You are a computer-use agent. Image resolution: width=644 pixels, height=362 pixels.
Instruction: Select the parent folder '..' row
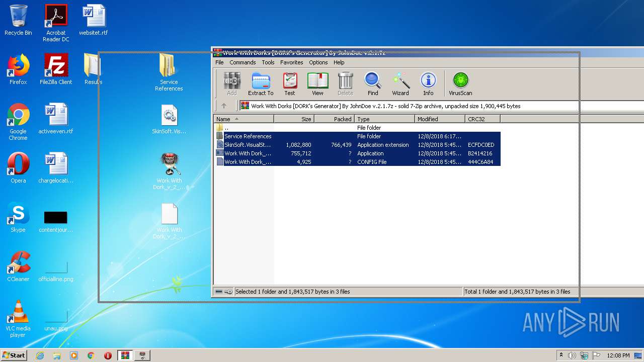(x=357, y=128)
